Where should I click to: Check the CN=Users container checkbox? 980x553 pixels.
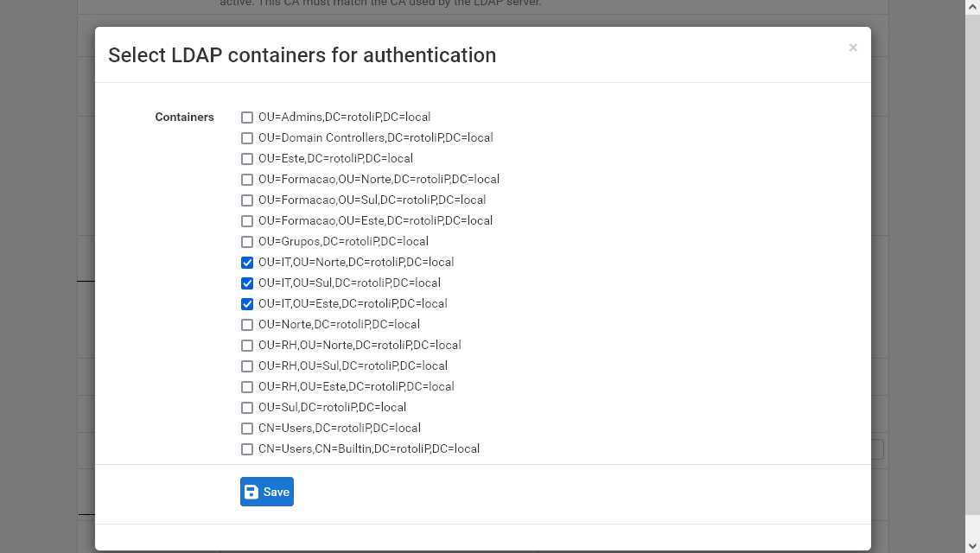pyautogui.click(x=246, y=428)
